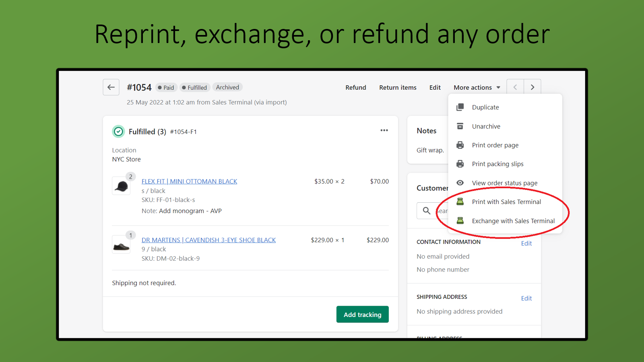The image size is (644, 362).
Task: Click the Unarchive box icon
Action: [460, 126]
